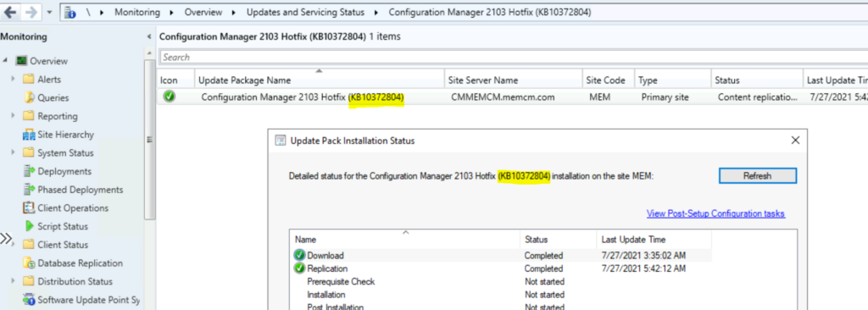Open the Client Status node
868x310 pixels.
click(63, 245)
